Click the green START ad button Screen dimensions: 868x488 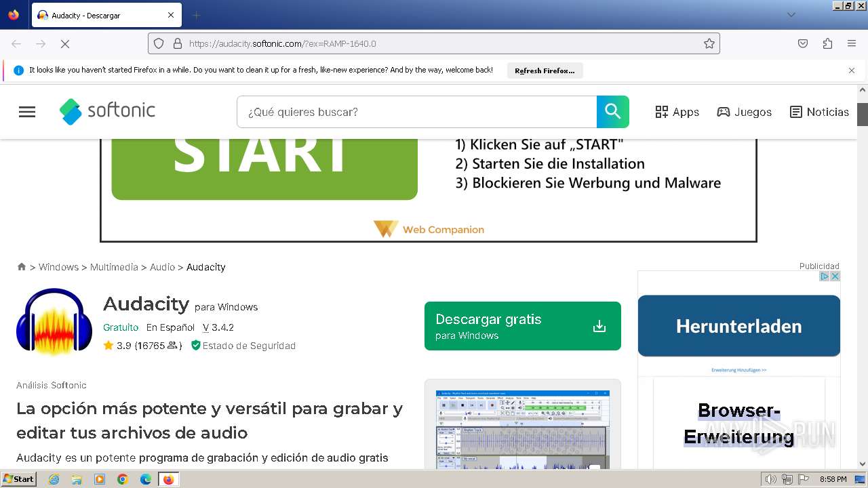(x=264, y=169)
